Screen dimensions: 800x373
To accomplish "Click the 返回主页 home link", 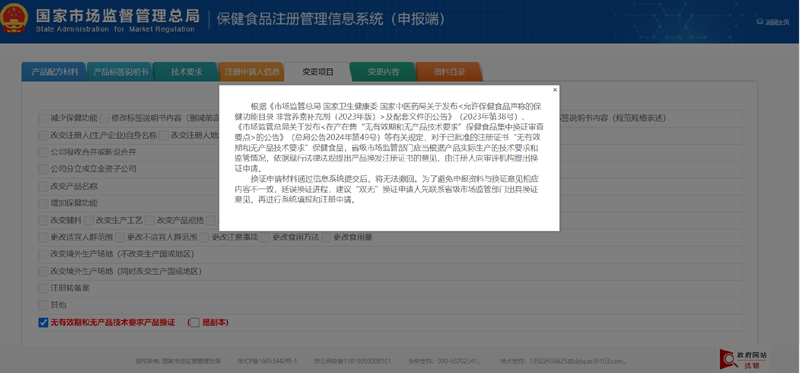I will point(773,22).
